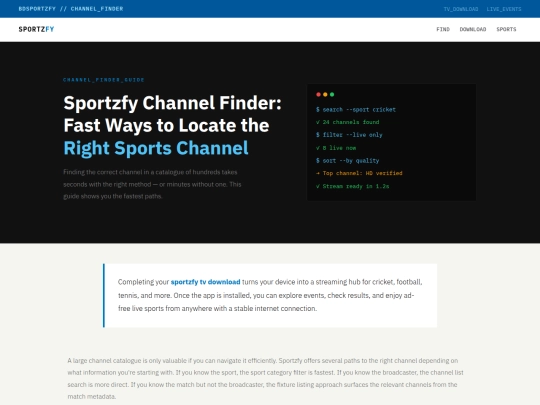Viewport: 540px width, 405px height.
Task: Open the LIVE_EVENTS link in top bar
Action: point(504,9)
